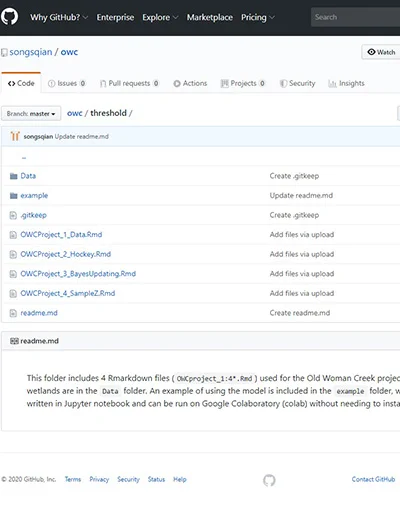The image size is (400, 518).
Task: Click 'Update readme.md' message for example folder
Action: point(301,196)
